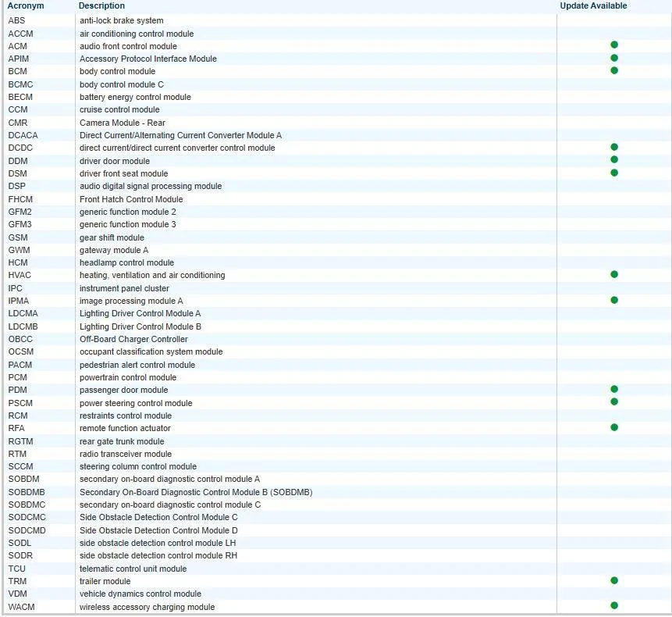Image resolution: width=672 pixels, height=617 pixels.
Task: Select the OBCC Off-Board Charger Controller row
Action: (133, 339)
